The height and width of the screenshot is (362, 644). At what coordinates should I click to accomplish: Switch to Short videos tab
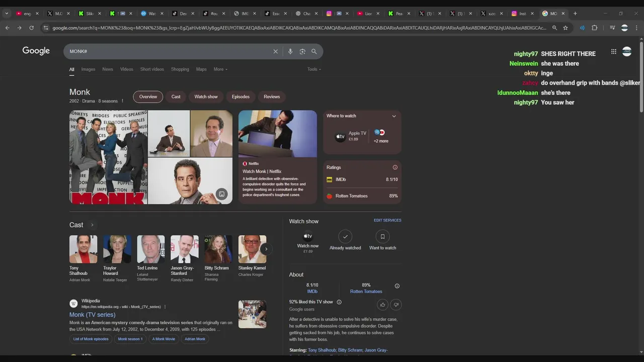pos(152,69)
